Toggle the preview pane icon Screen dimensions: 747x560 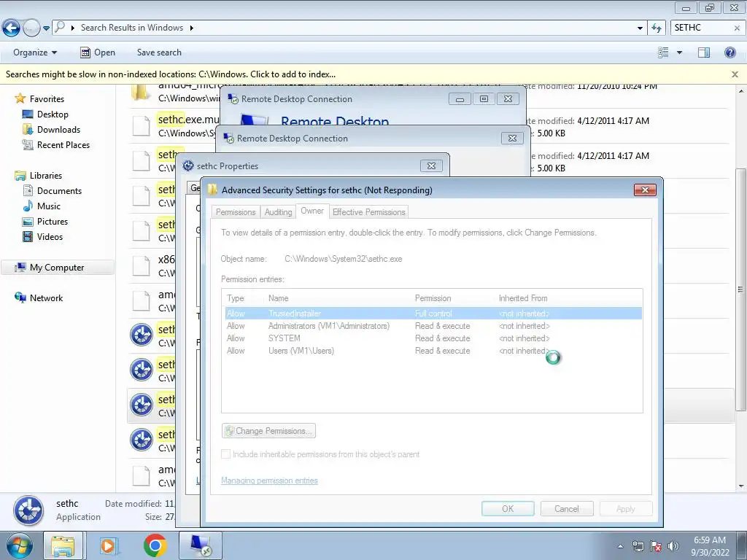pos(704,52)
